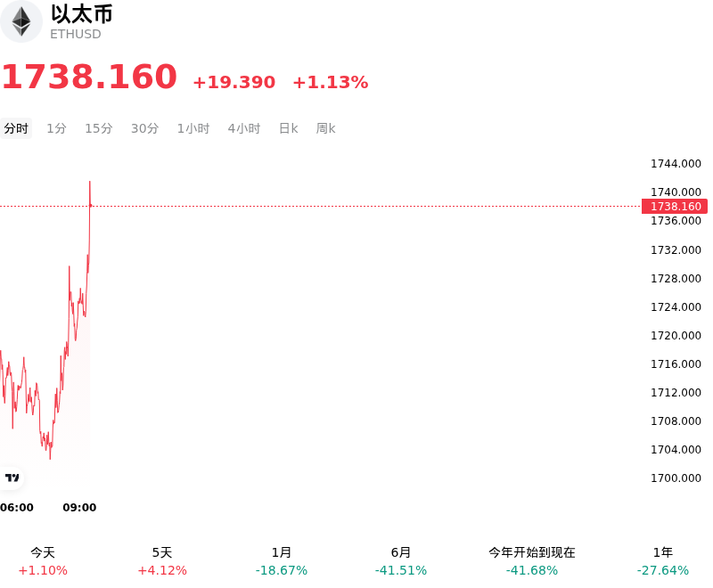Click the red 1738.160 price label on axis
Image resolution: width=713 pixels, height=588 pixels.
pos(675,207)
